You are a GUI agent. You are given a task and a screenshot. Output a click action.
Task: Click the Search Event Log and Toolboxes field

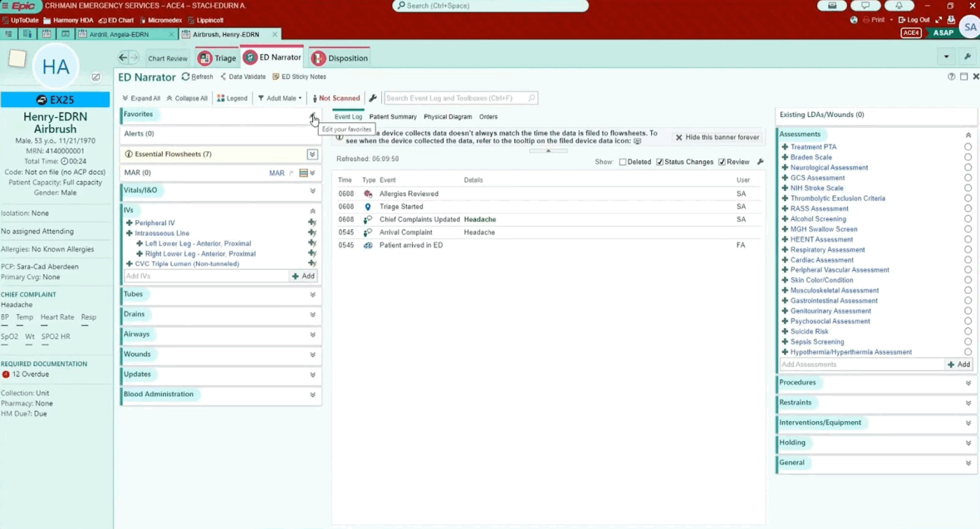coord(455,98)
